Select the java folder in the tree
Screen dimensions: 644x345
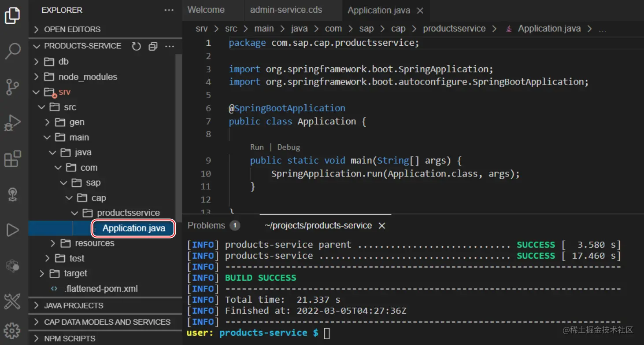(83, 153)
